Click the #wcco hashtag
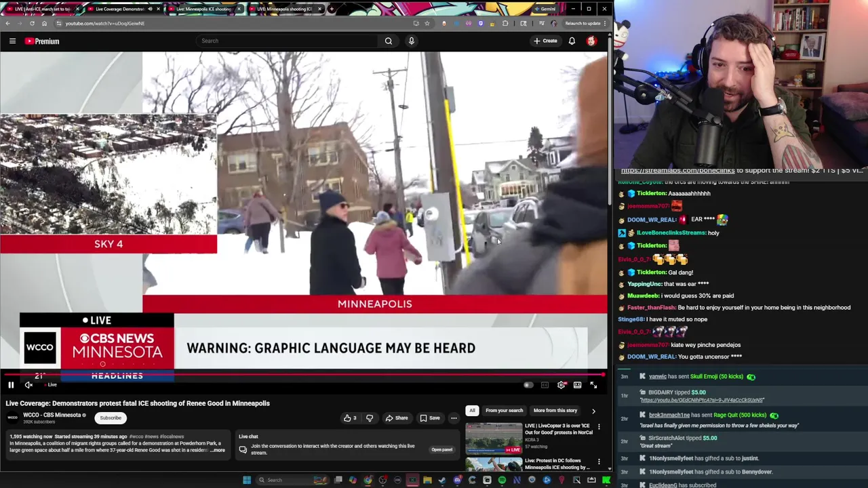 tap(136, 436)
